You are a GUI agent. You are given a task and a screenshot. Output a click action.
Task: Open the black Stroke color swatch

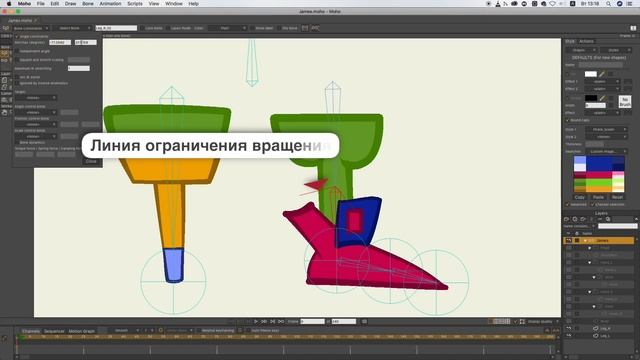[590, 98]
